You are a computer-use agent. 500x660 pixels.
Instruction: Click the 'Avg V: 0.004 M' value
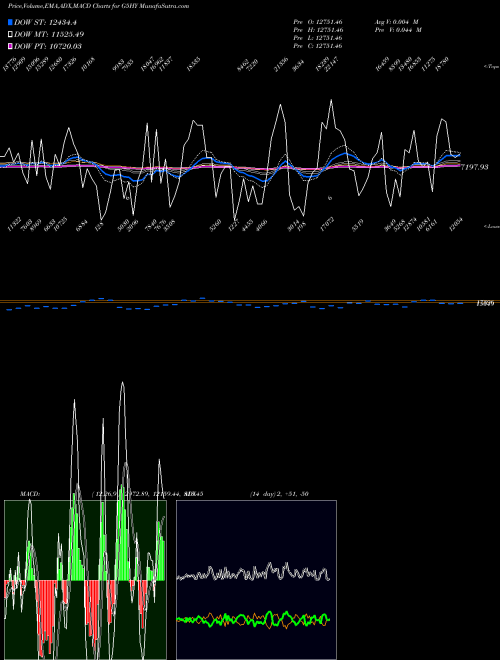pyautogui.click(x=396, y=22)
